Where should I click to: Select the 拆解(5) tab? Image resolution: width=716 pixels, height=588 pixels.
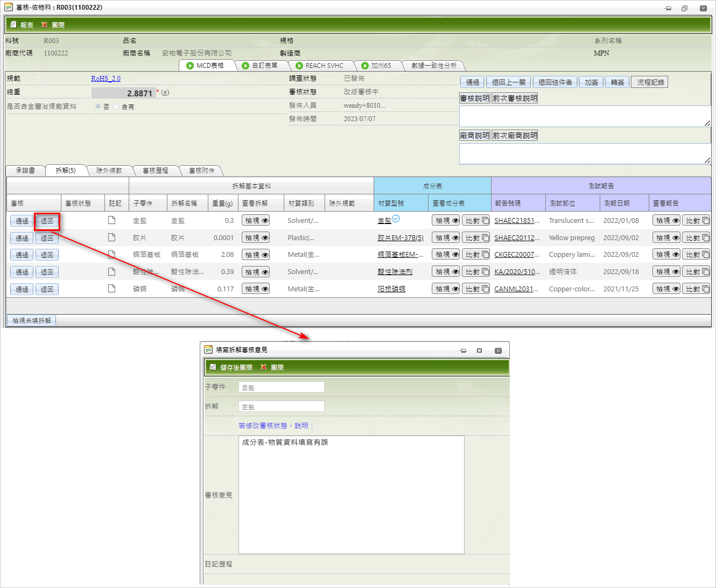pyautogui.click(x=66, y=171)
